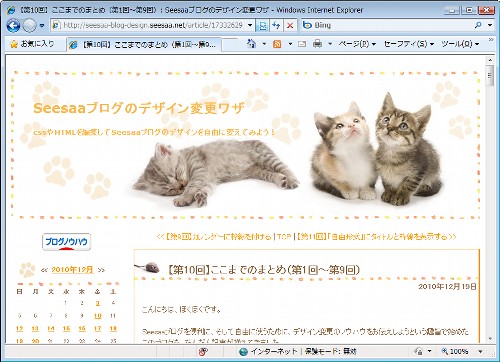Select the 【第10回】ここまでのまとめ tab

click(x=144, y=44)
